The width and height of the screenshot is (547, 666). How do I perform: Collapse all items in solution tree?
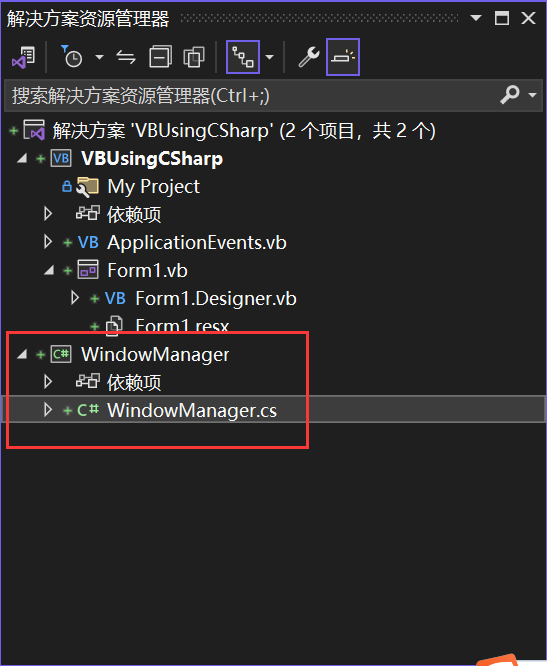161,57
